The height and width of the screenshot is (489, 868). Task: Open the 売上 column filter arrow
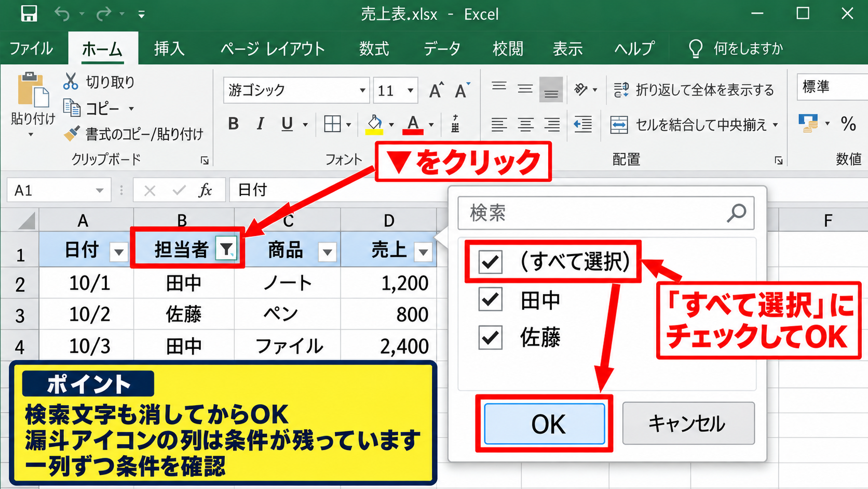(x=423, y=253)
